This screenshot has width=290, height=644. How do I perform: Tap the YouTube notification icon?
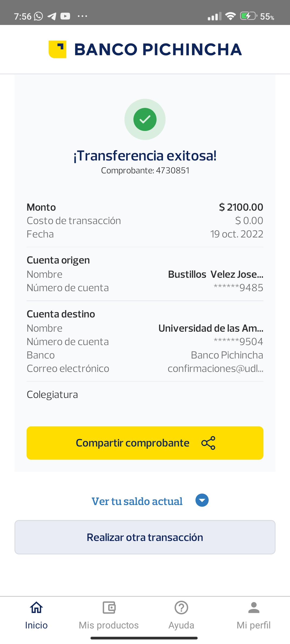coord(65,16)
